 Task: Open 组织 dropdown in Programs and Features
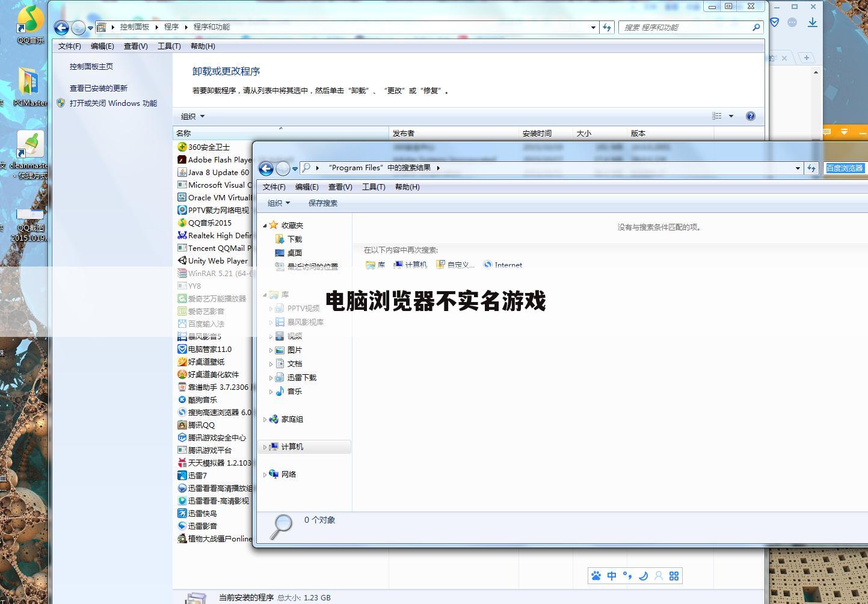click(193, 116)
